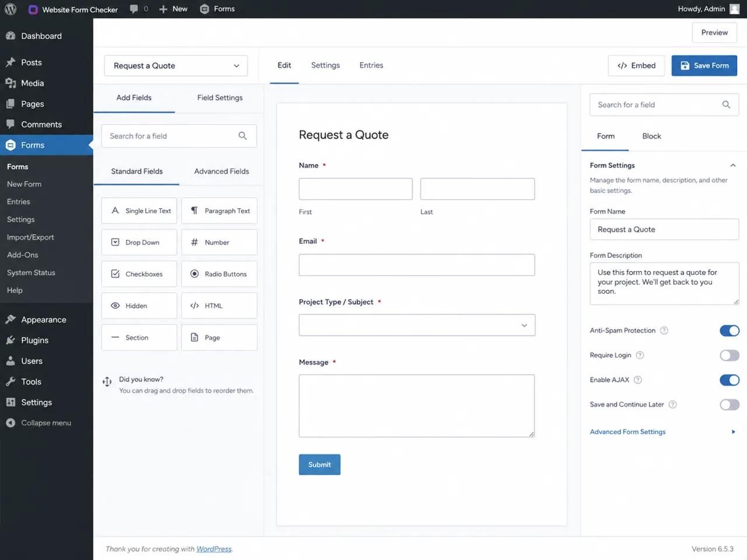Image resolution: width=747 pixels, height=560 pixels.
Task: Switch to the Block tab
Action: click(651, 136)
